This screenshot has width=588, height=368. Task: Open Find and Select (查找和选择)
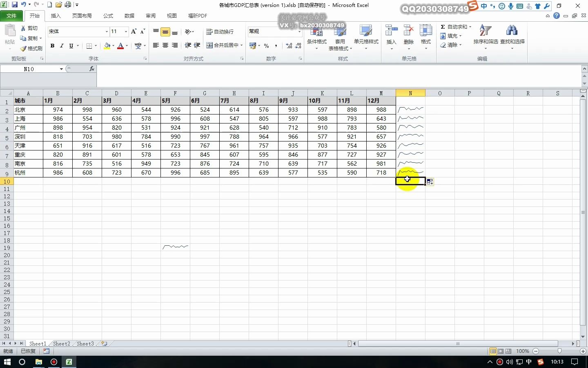pos(512,37)
